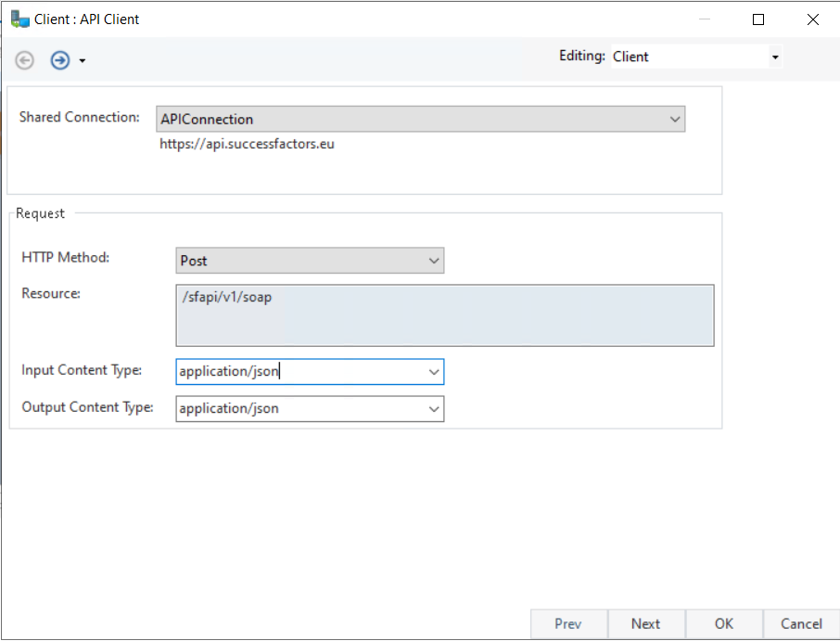Screen dimensions: 840x641
Task: Focus the Input Content Type text field
Action: click(299, 372)
